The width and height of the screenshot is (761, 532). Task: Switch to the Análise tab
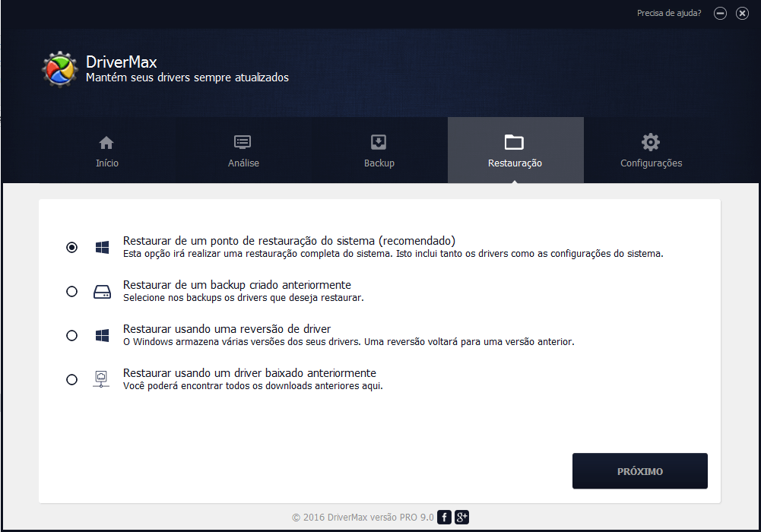(243, 150)
